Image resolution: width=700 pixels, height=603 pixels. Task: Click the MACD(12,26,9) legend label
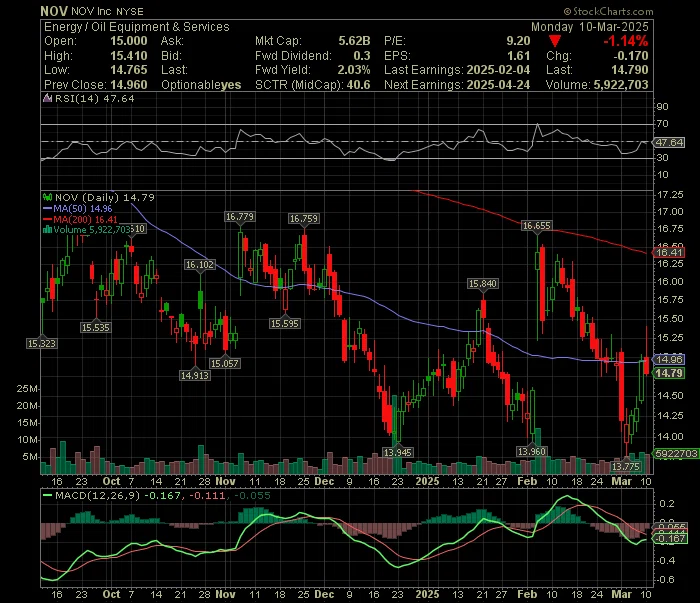[97, 495]
